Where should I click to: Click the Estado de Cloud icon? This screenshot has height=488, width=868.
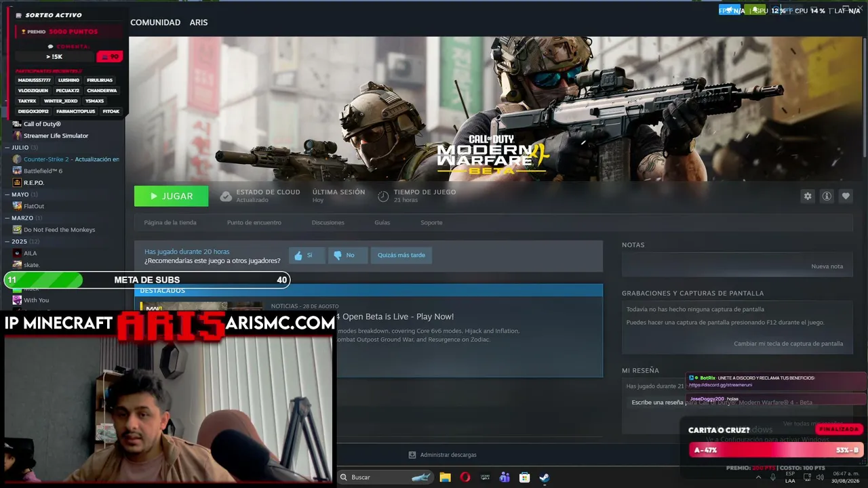pyautogui.click(x=226, y=197)
